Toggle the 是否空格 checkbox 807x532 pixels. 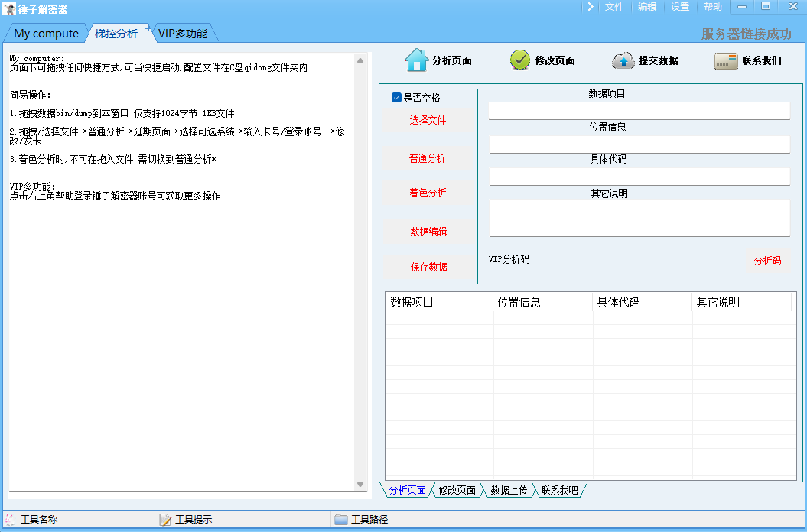(x=396, y=98)
